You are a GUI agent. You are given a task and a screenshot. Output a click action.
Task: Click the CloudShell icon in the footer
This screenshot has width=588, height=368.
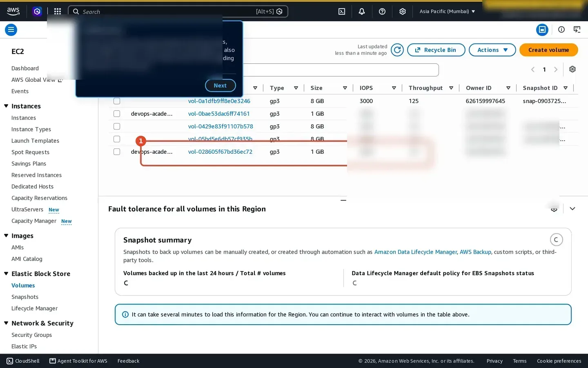click(x=10, y=361)
